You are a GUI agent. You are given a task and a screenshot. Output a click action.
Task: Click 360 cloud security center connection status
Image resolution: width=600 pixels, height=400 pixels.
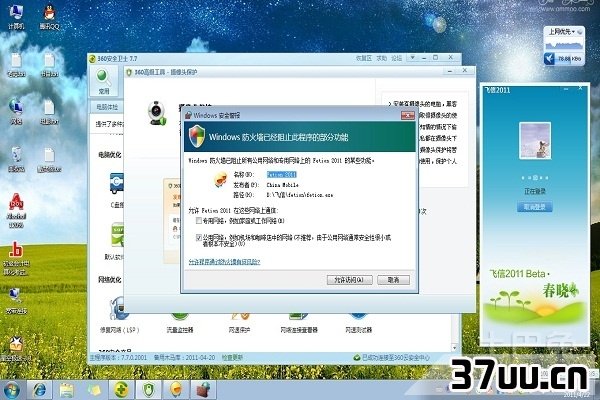[391, 358]
